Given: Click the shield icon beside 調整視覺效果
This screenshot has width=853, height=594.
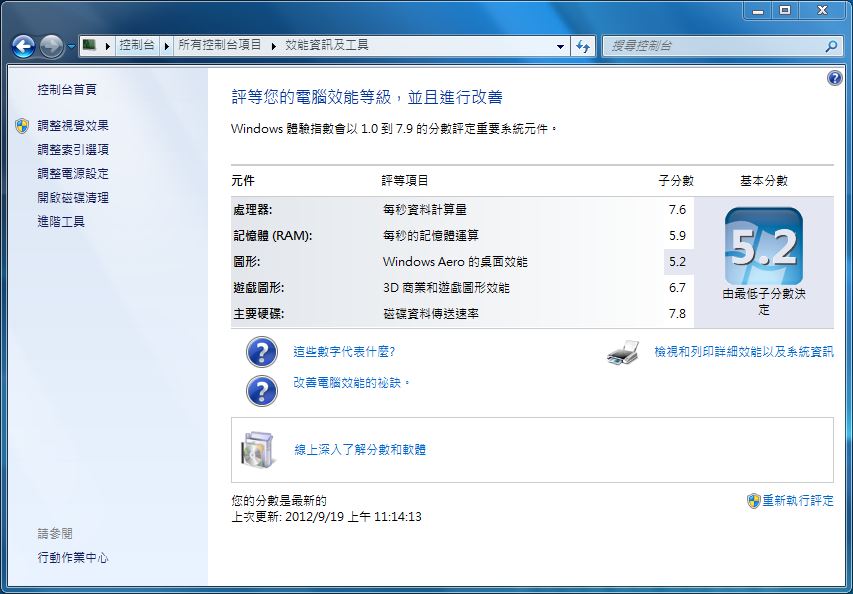Looking at the screenshot, I should point(22,126).
